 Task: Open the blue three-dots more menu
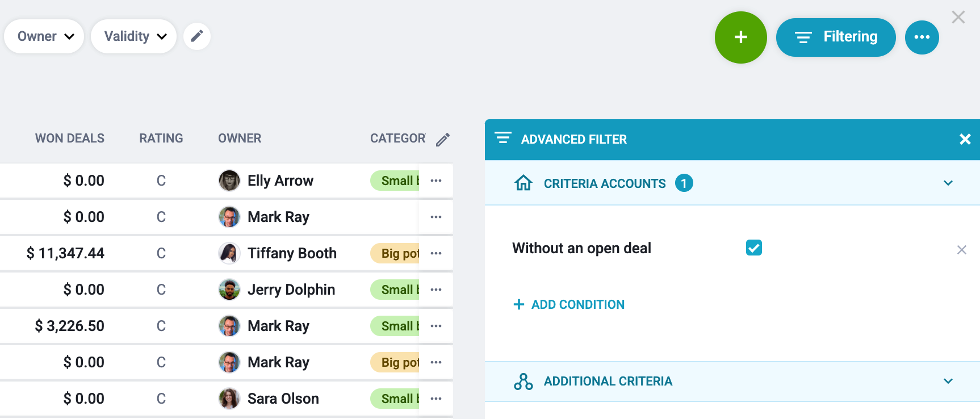point(922,37)
